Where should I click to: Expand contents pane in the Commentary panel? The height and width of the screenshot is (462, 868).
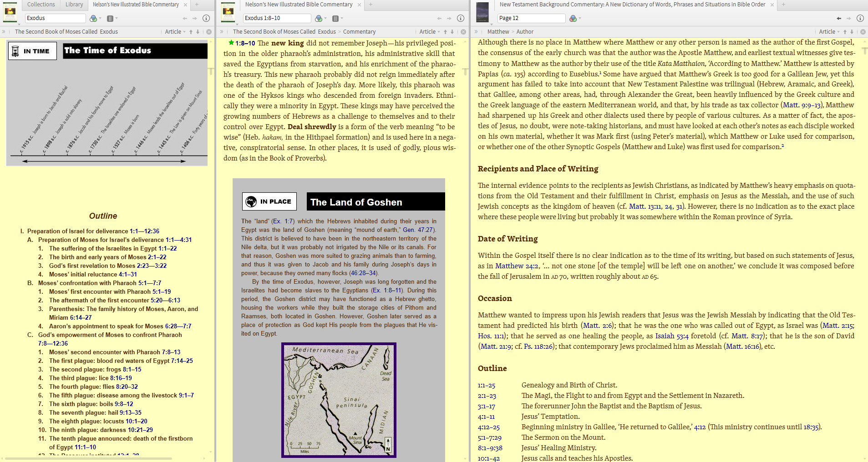[x=222, y=32]
